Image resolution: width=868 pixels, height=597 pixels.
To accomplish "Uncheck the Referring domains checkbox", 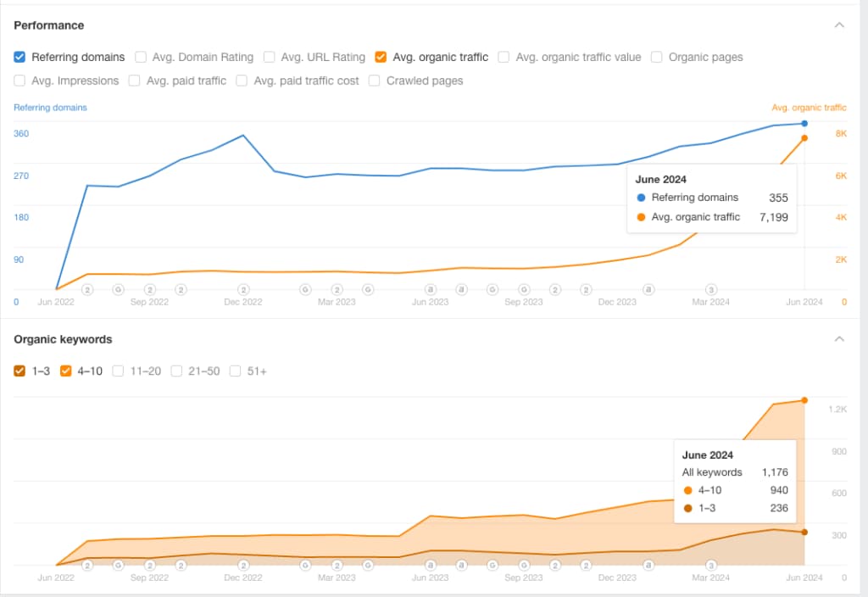I will click(19, 57).
